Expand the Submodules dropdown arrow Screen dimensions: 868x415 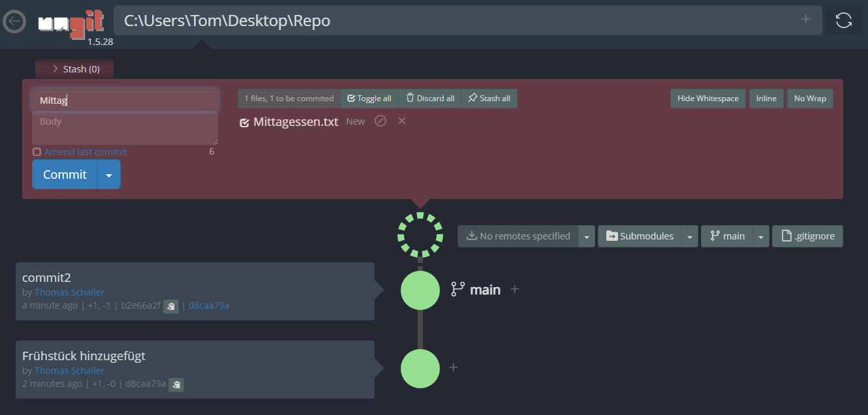pos(689,236)
